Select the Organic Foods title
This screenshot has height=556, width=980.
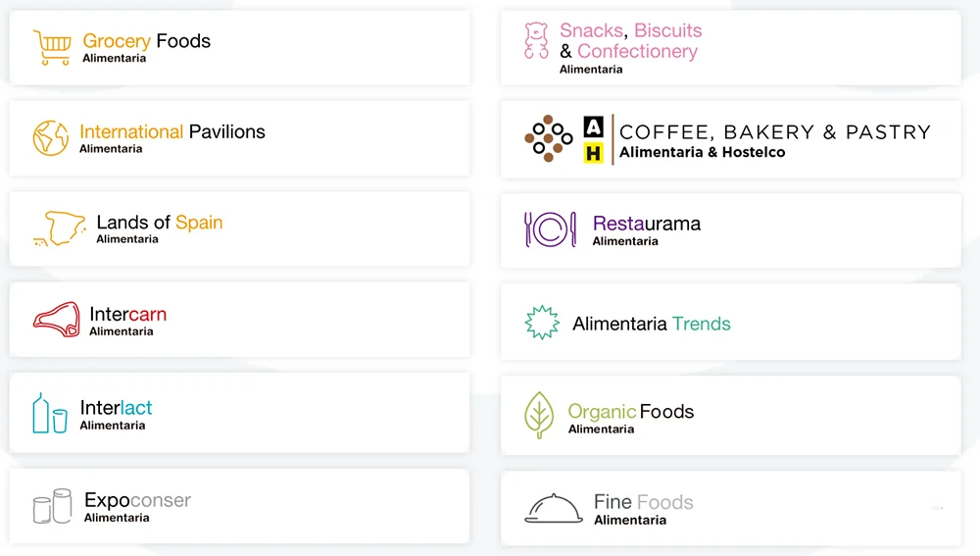[x=630, y=412]
